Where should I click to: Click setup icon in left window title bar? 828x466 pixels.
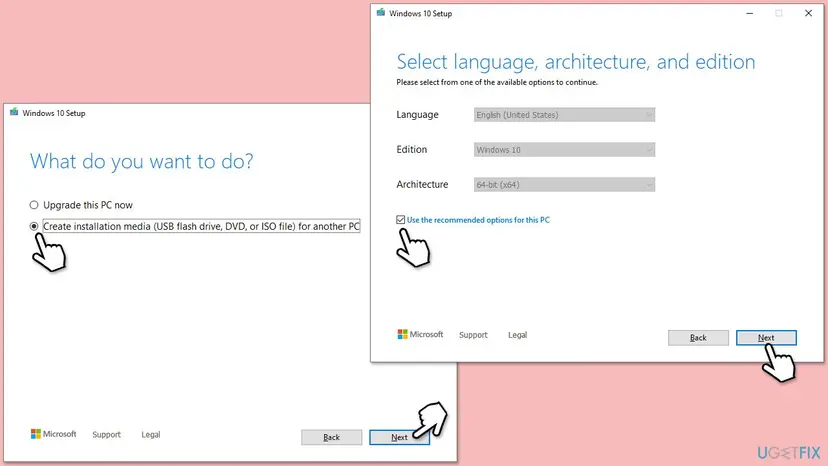(x=14, y=112)
